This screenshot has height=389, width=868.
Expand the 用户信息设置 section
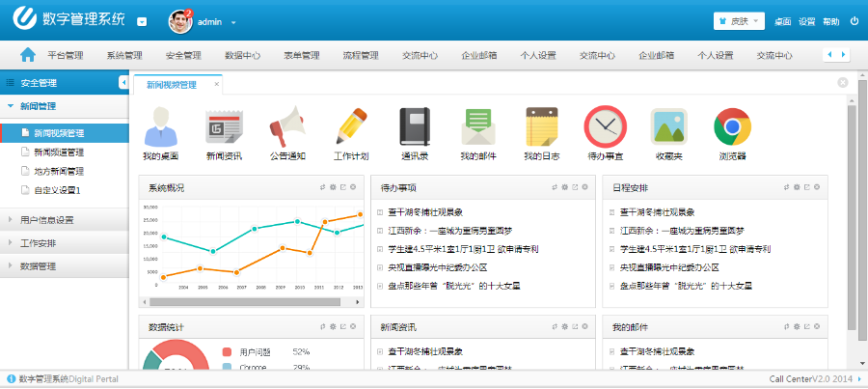pos(65,219)
